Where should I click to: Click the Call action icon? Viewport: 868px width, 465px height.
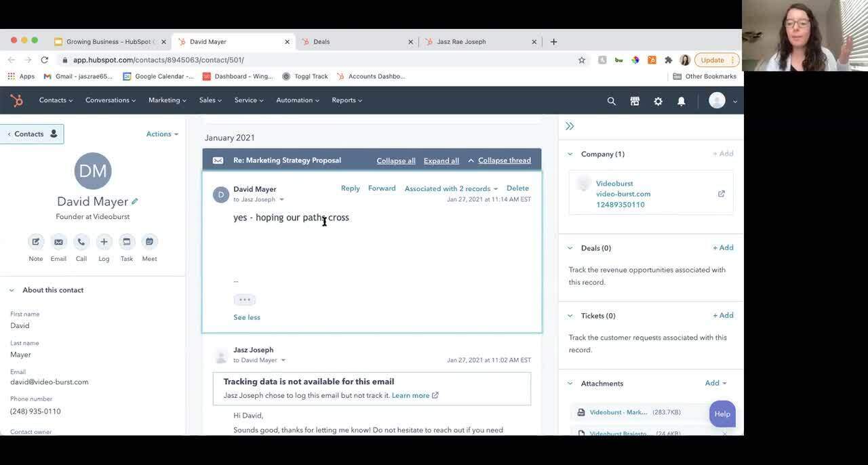pyautogui.click(x=81, y=242)
